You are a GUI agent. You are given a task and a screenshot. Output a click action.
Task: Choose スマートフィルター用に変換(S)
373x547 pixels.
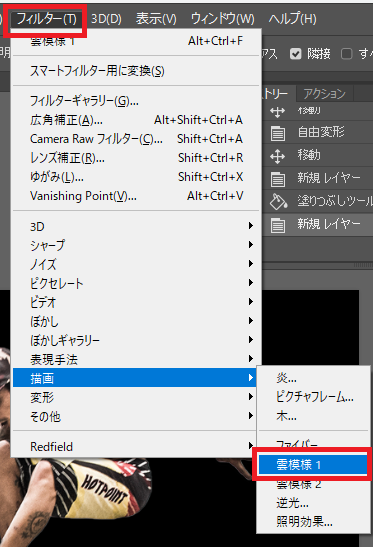point(136,71)
